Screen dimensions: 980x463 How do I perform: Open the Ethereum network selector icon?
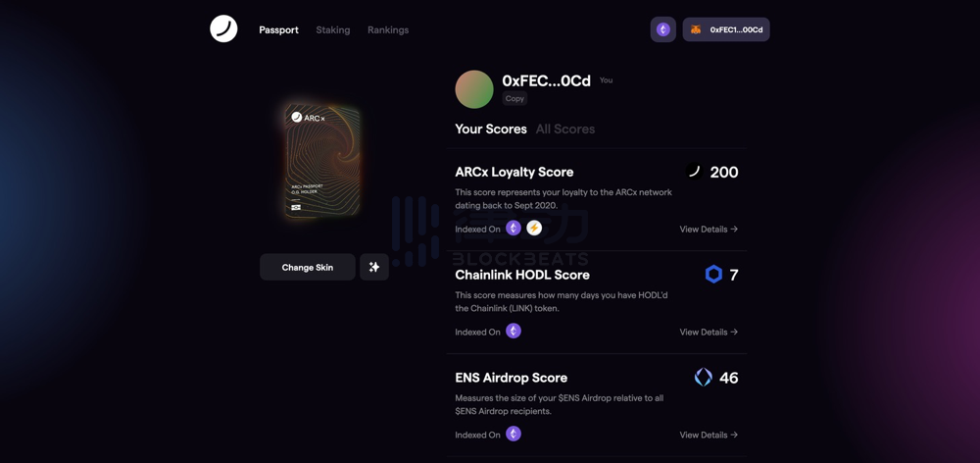(x=663, y=29)
